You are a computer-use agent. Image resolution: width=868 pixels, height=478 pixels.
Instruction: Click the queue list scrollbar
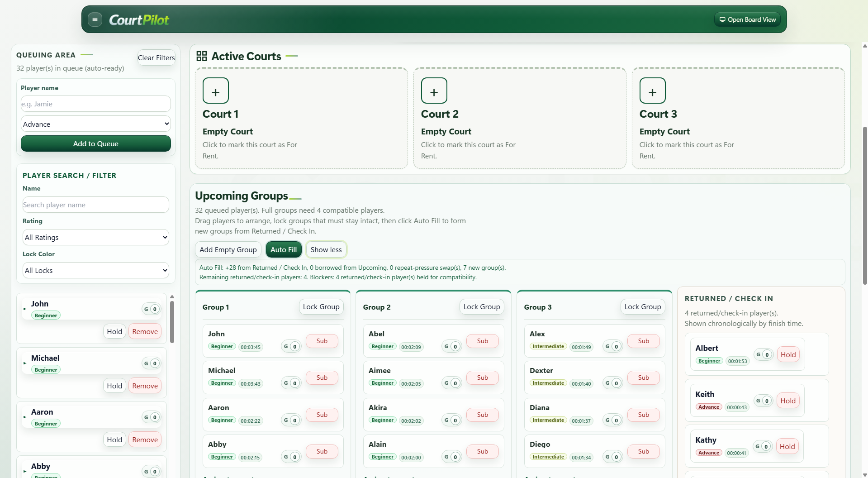[x=172, y=321]
